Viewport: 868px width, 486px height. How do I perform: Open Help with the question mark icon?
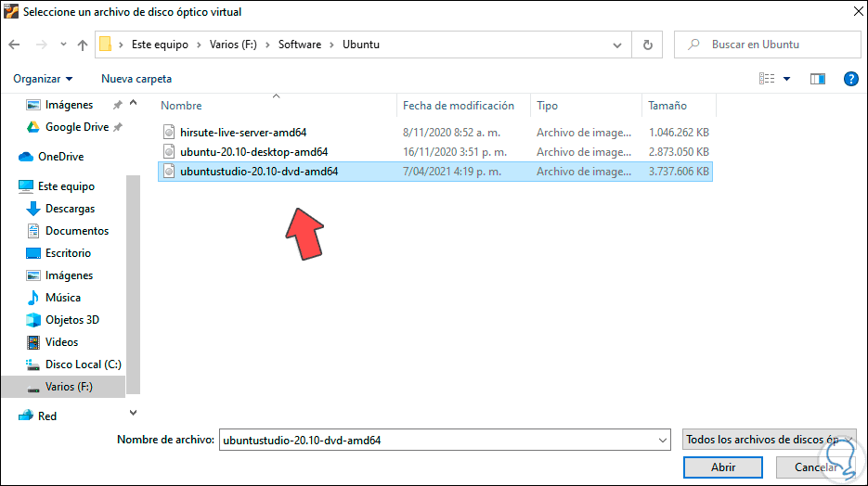[x=851, y=79]
